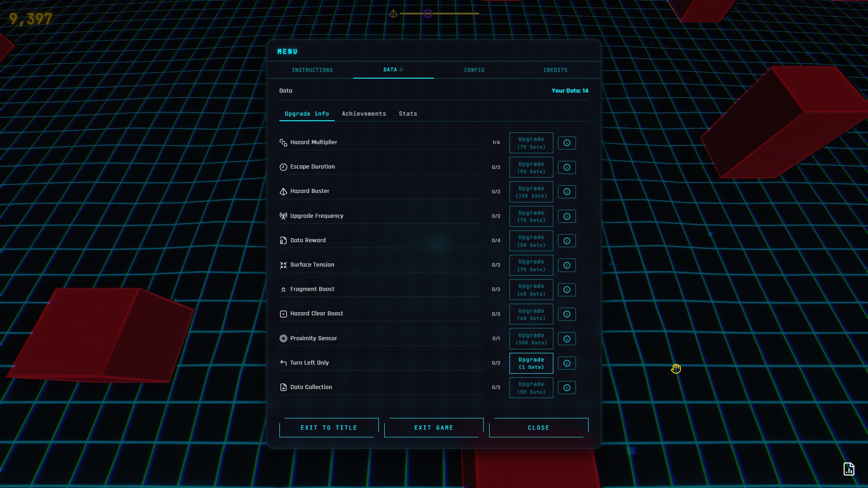
Task: Open Fragment Boost info icon
Action: pyautogui.click(x=566, y=290)
